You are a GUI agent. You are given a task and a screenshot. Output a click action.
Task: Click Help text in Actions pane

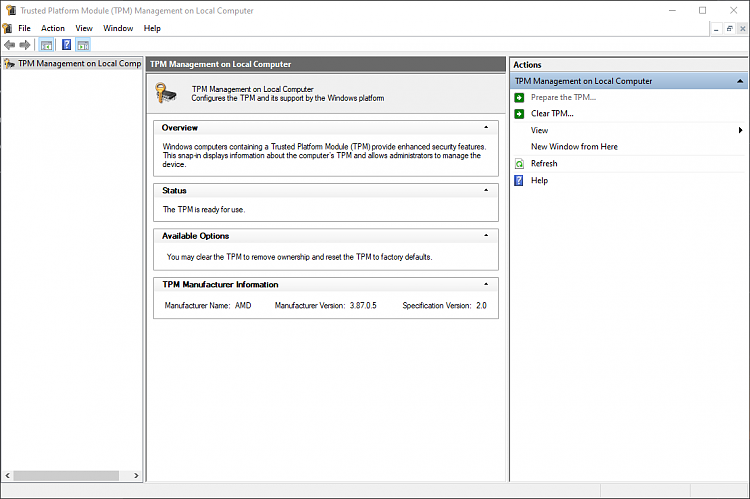[539, 180]
